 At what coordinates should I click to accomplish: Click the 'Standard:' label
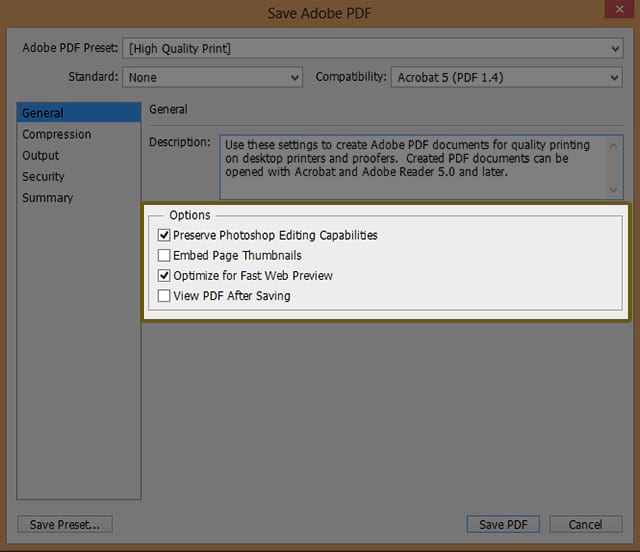point(93,77)
